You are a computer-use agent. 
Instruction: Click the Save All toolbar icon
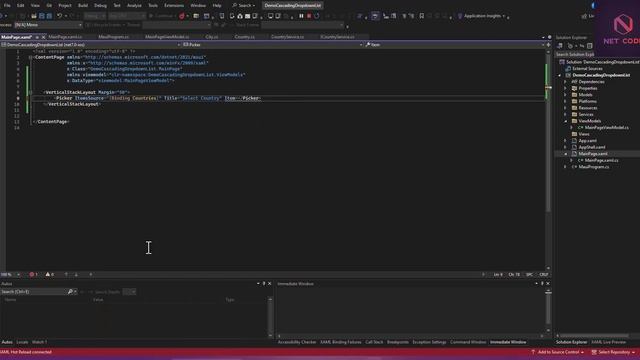coord(49,16)
